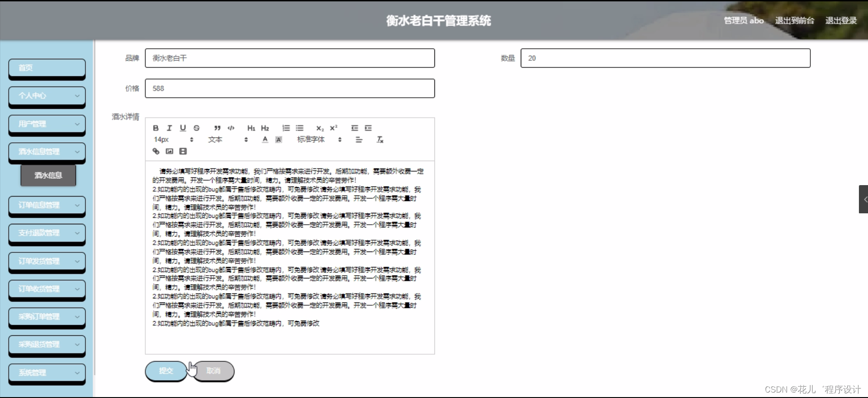Open the 文本 paragraph style dropdown
The image size is (868, 398).
[228, 140]
